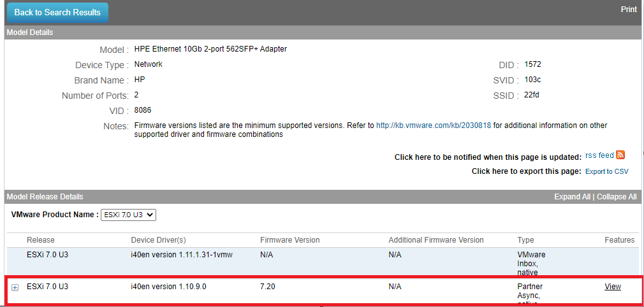Click the Type column header

tap(525, 239)
